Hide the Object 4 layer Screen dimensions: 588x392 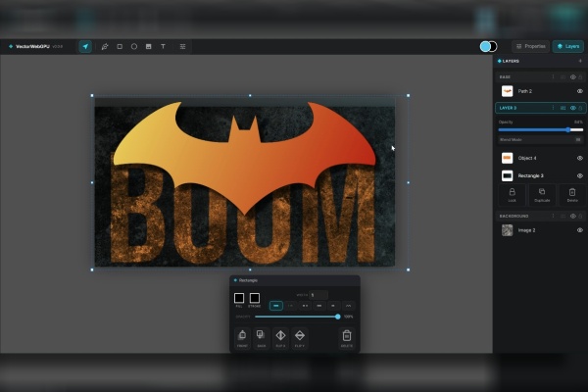(x=580, y=158)
